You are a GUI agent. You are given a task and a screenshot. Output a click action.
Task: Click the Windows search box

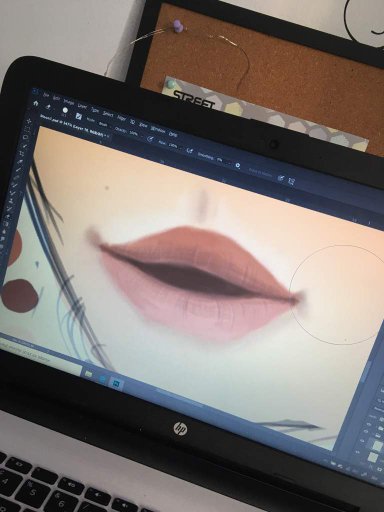click(x=40, y=357)
